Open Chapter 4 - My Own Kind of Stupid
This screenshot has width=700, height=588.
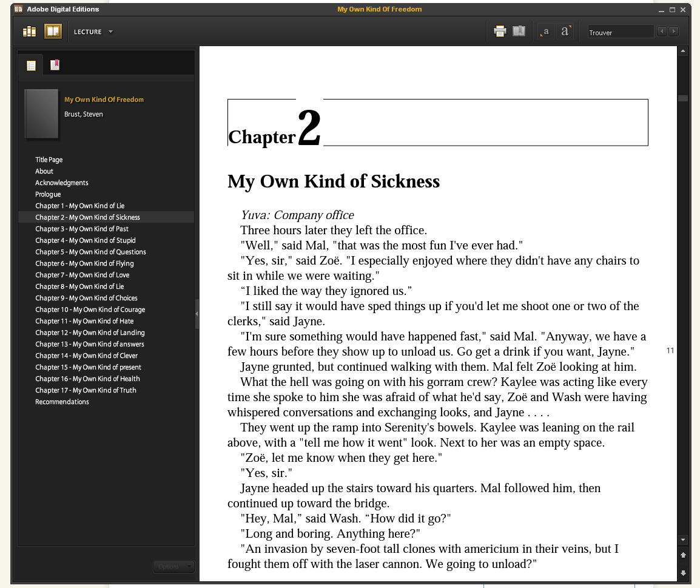[x=86, y=241]
